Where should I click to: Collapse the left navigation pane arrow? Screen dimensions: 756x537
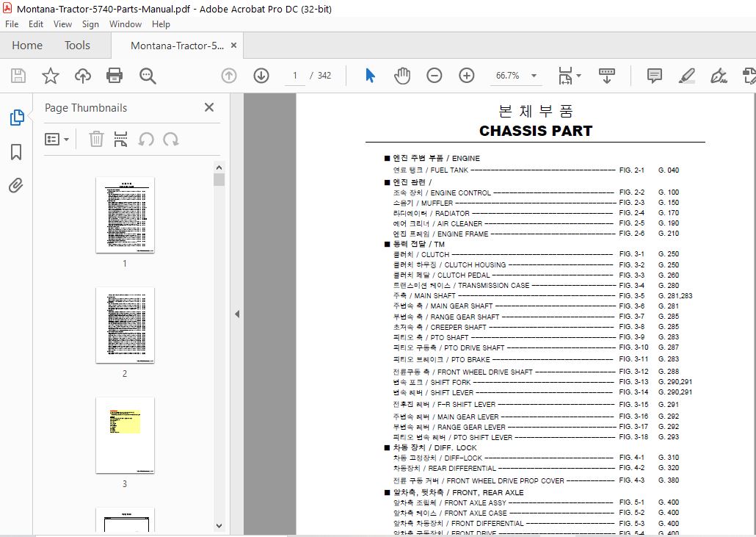[x=237, y=314]
